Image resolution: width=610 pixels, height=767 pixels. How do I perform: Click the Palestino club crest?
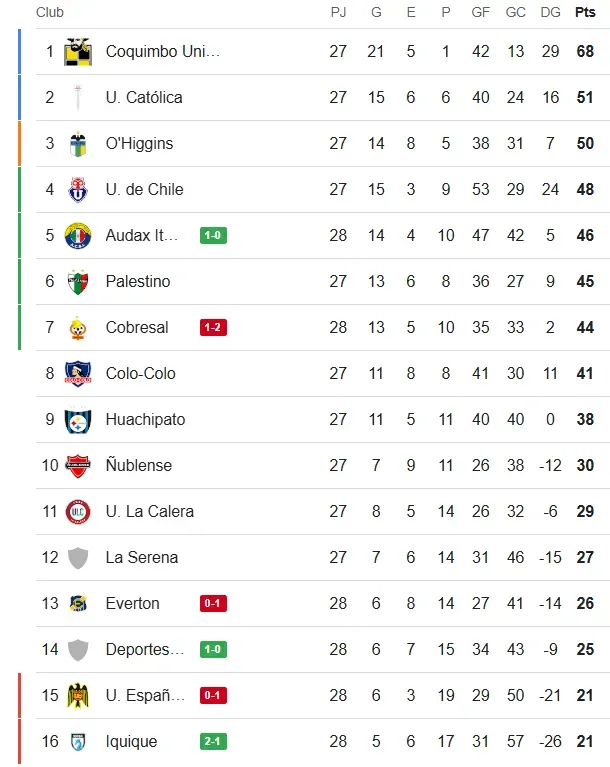[x=78, y=282]
